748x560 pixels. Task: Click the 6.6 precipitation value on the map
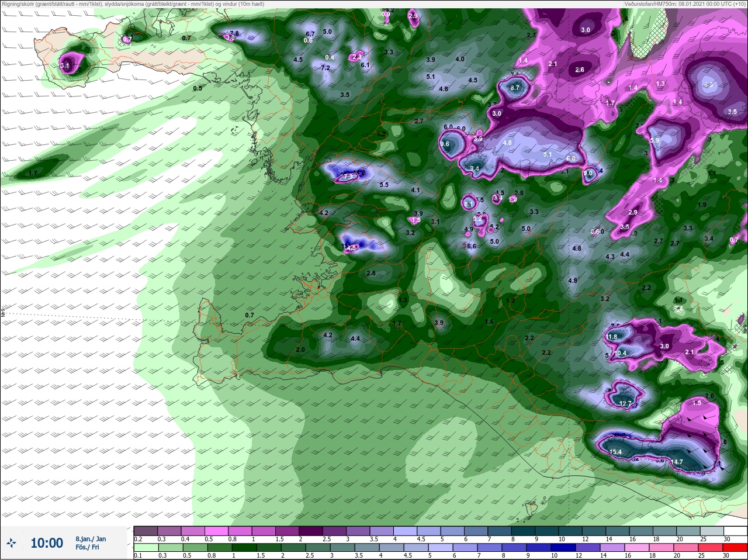pyautogui.click(x=472, y=246)
